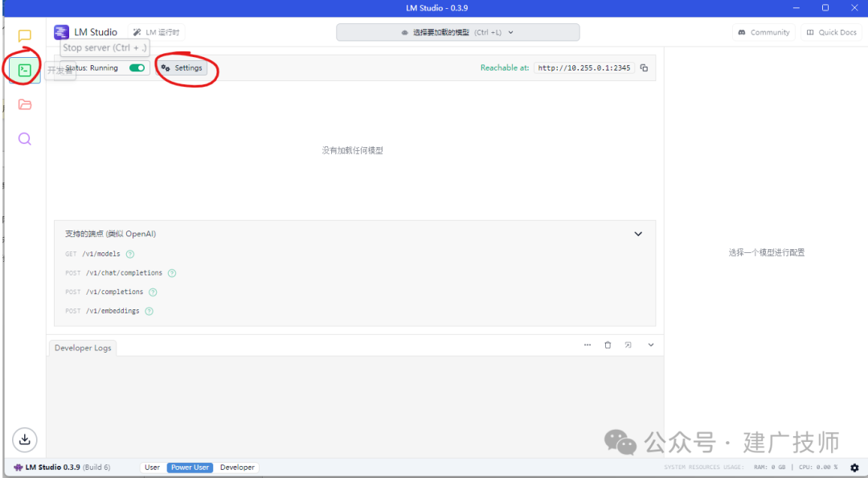This screenshot has height=478, width=868.
Task: Open the Downloads icon at bottom left
Action: tap(24, 439)
